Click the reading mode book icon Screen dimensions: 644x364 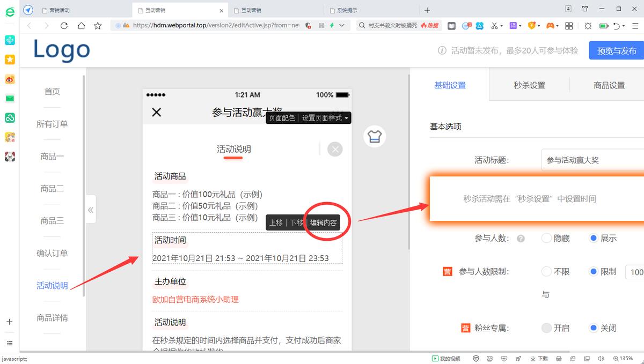[x=452, y=26]
